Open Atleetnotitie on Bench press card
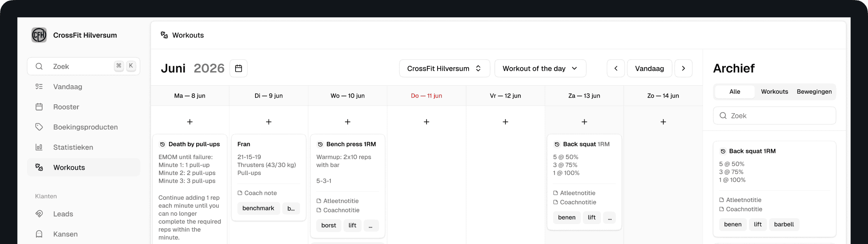868x244 pixels. tap(337, 201)
